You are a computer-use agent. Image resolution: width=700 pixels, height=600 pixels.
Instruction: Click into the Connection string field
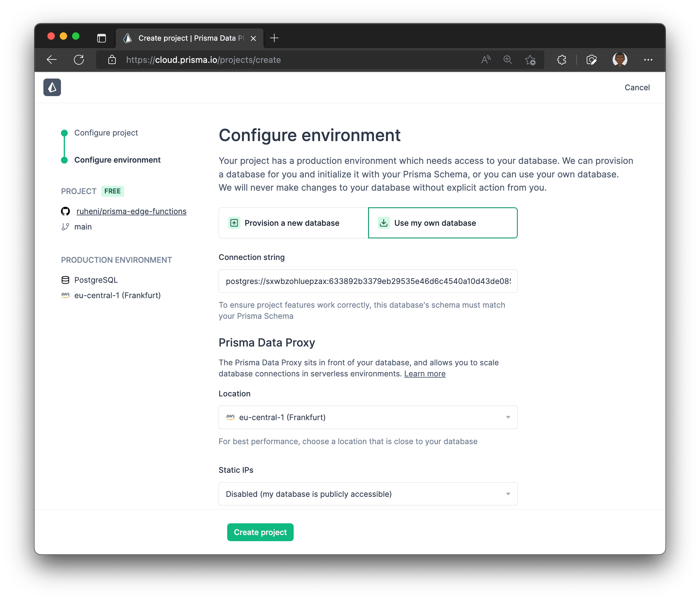coord(368,281)
